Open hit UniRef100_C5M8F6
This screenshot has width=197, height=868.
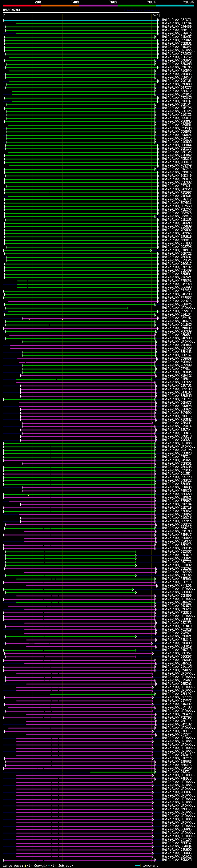(x=177, y=172)
